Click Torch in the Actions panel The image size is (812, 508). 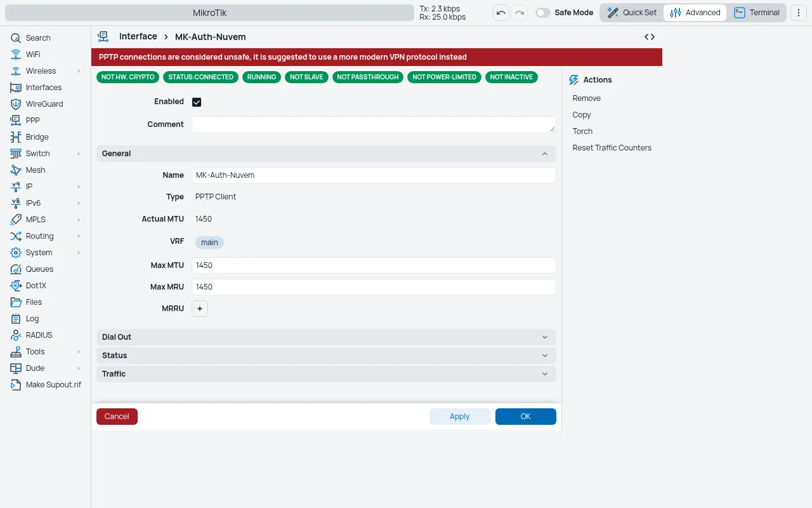(x=582, y=131)
